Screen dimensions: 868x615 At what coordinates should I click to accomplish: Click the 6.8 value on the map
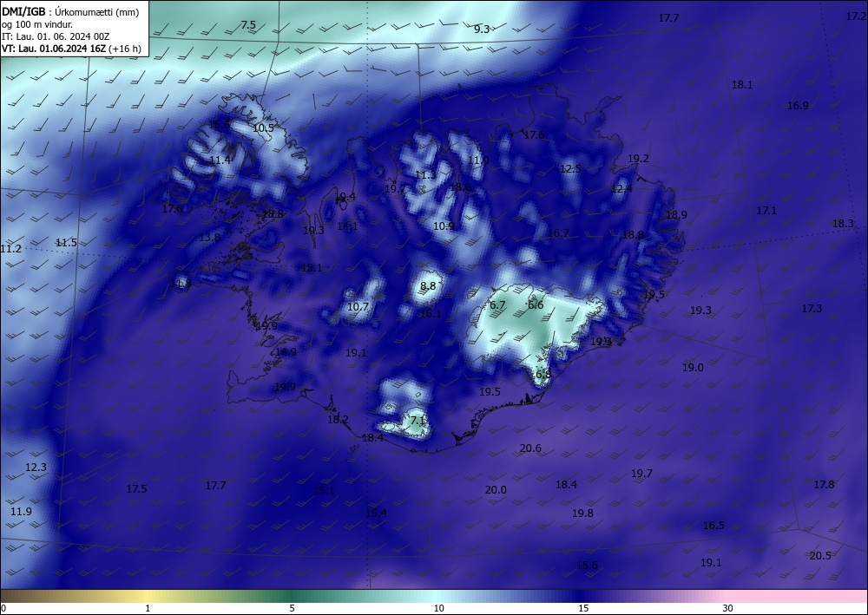[x=543, y=375]
